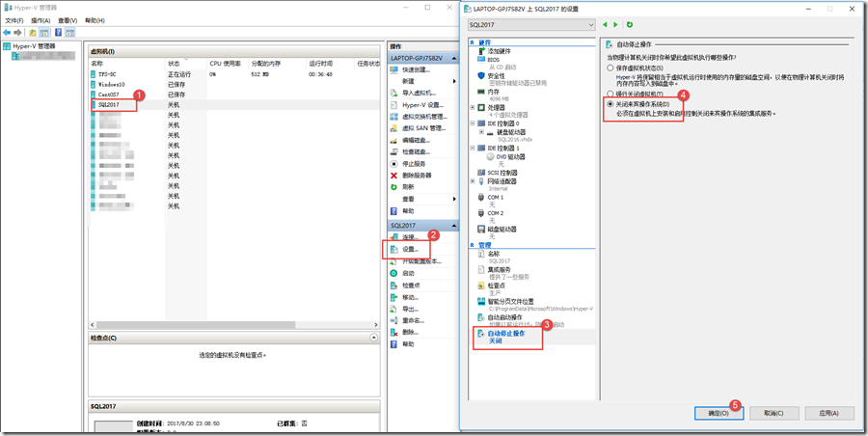The image size is (868, 436).
Task: Expand the 处理器 node in settings tree
Action: [x=473, y=107]
